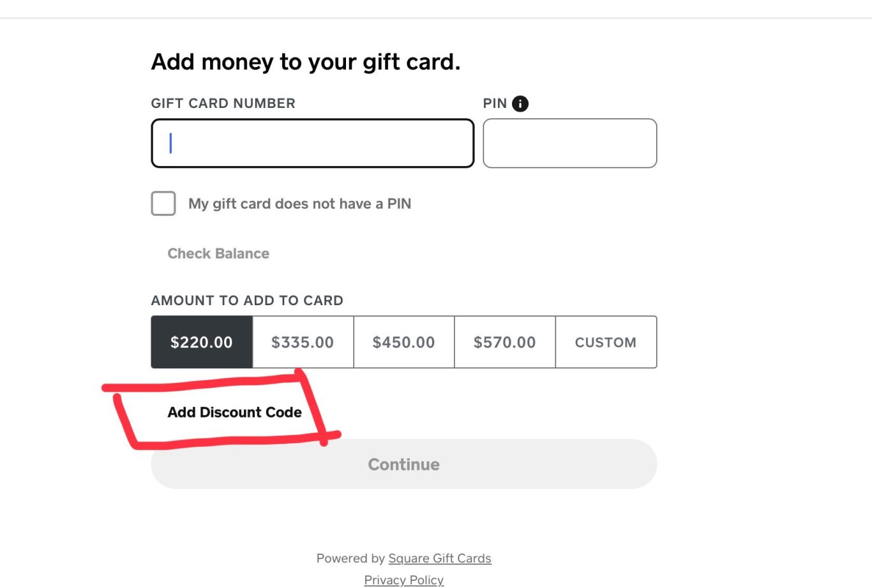Select the $220.00 amount option
872x588 pixels.
202,342
